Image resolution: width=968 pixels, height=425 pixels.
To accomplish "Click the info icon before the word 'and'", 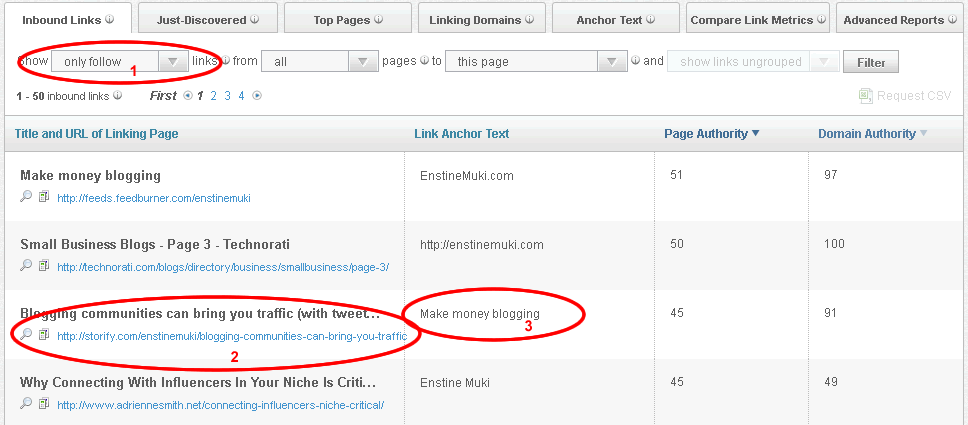I will [x=635, y=61].
